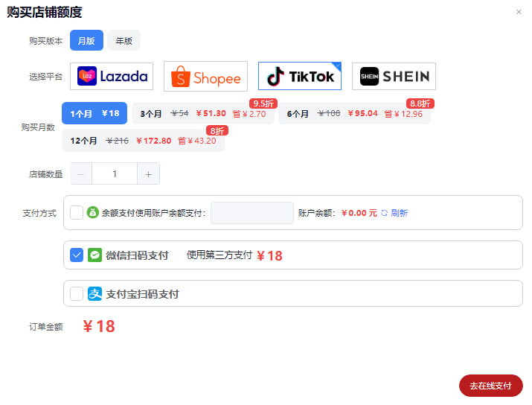Click the 订单金额 ¥18 total amount
Screen dimensions: 532x405
pyautogui.click(x=99, y=326)
